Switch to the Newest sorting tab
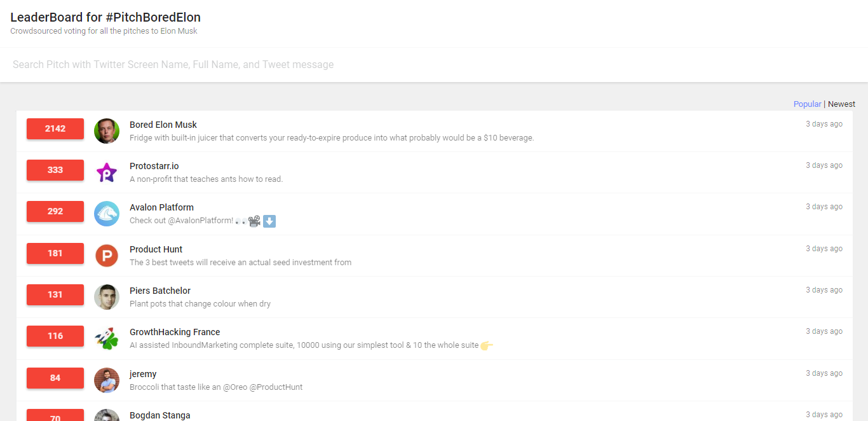The image size is (868, 421). tap(841, 104)
